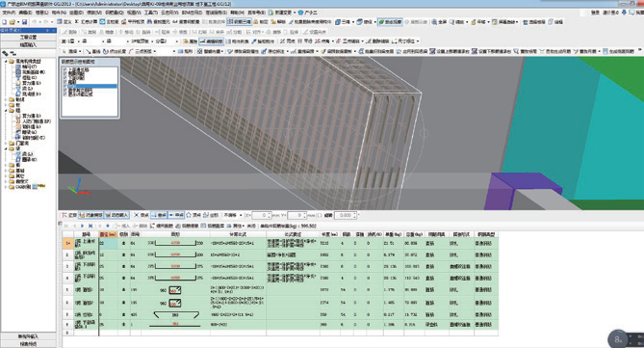644x348 pixels.
Task: Click 查看钢筋量 (view rebar quantity)
Action: (x=186, y=22)
